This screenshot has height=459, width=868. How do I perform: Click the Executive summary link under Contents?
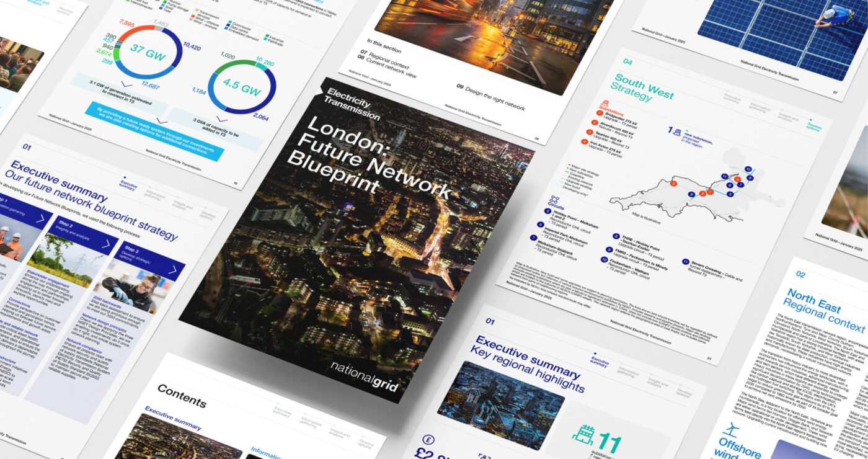point(173,418)
